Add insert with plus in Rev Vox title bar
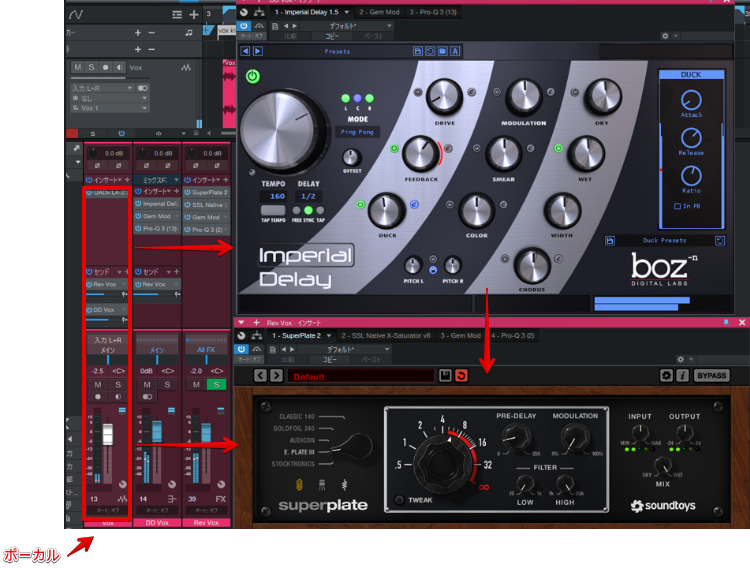750x568 pixels. click(x=256, y=323)
